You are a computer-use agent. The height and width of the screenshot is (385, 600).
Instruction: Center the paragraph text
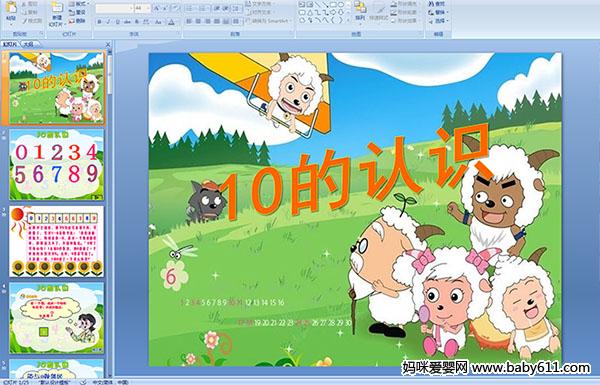point(198,21)
